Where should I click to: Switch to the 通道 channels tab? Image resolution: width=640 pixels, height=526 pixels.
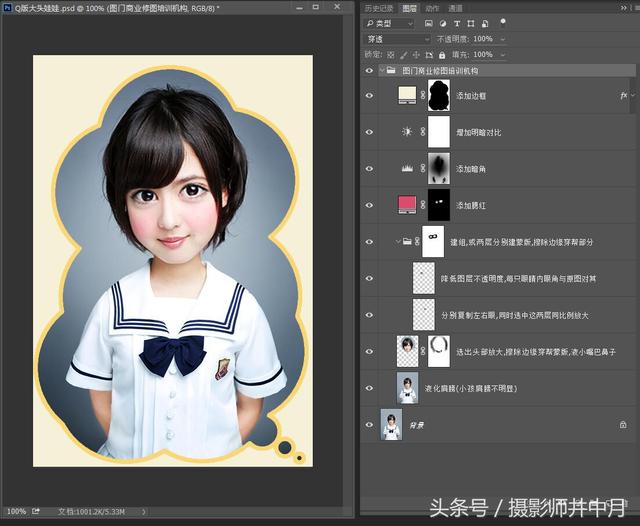click(456, 8)
